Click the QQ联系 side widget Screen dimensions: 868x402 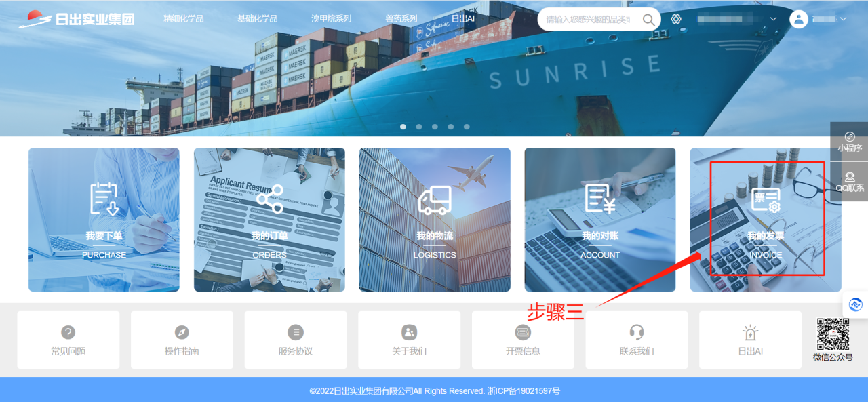pos(849,182)
